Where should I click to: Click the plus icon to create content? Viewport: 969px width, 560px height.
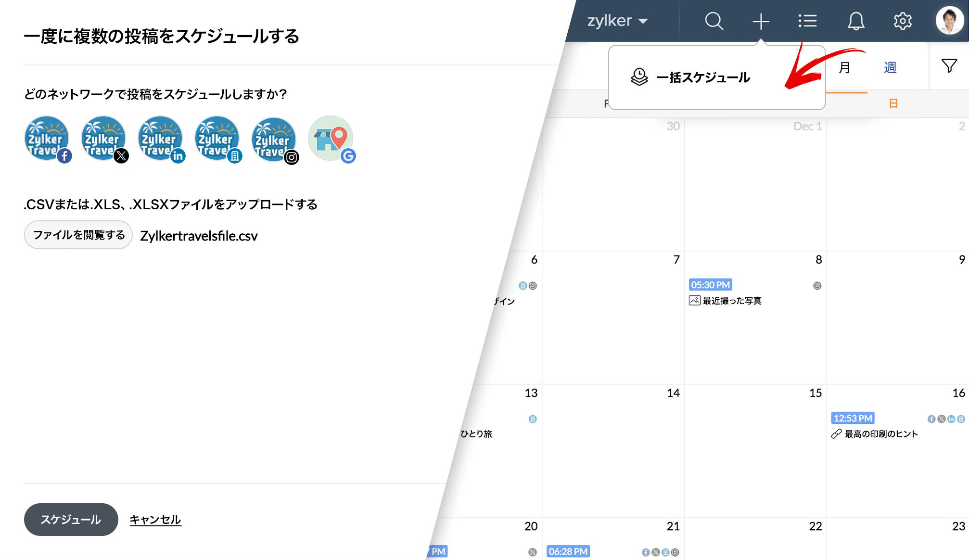(760, 21)
